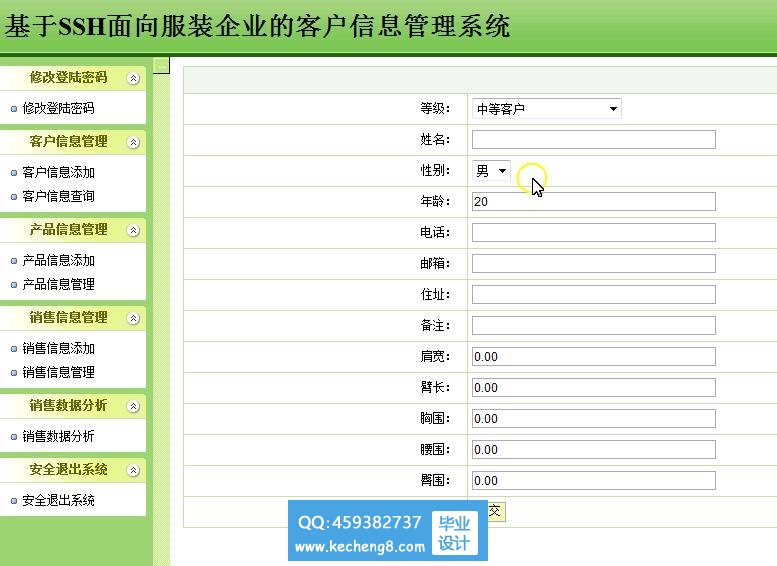Open 产品信息管理 page

[58, 284]
